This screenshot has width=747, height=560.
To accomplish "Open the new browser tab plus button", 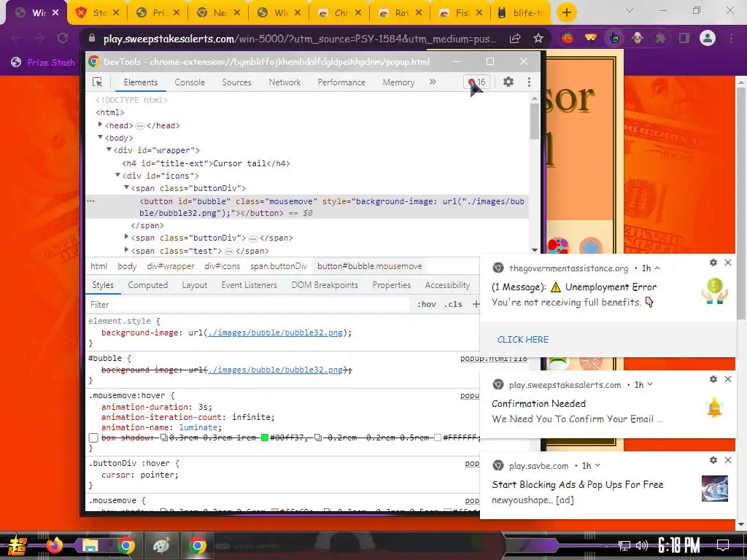I will tap(566, 13).
